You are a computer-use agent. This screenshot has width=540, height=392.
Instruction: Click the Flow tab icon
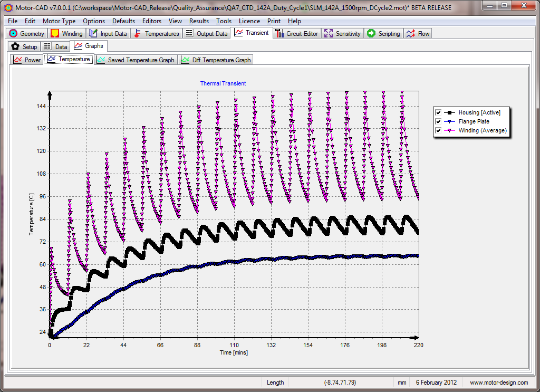coord(410,33)
